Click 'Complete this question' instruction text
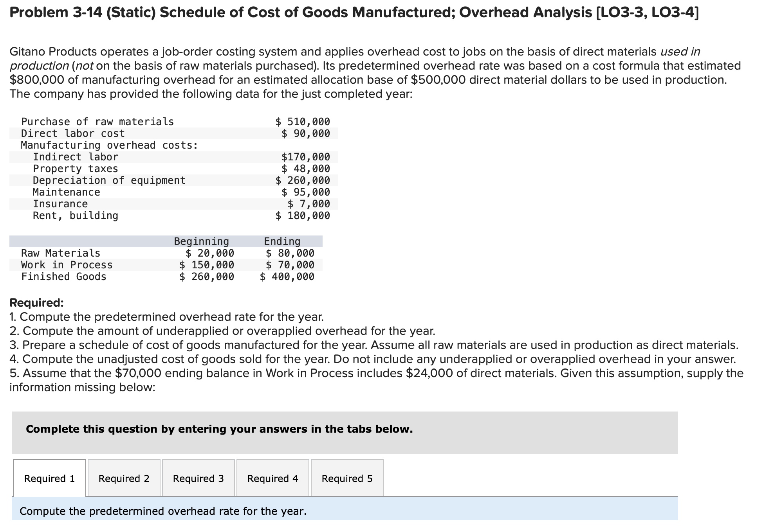 [219, 429]
